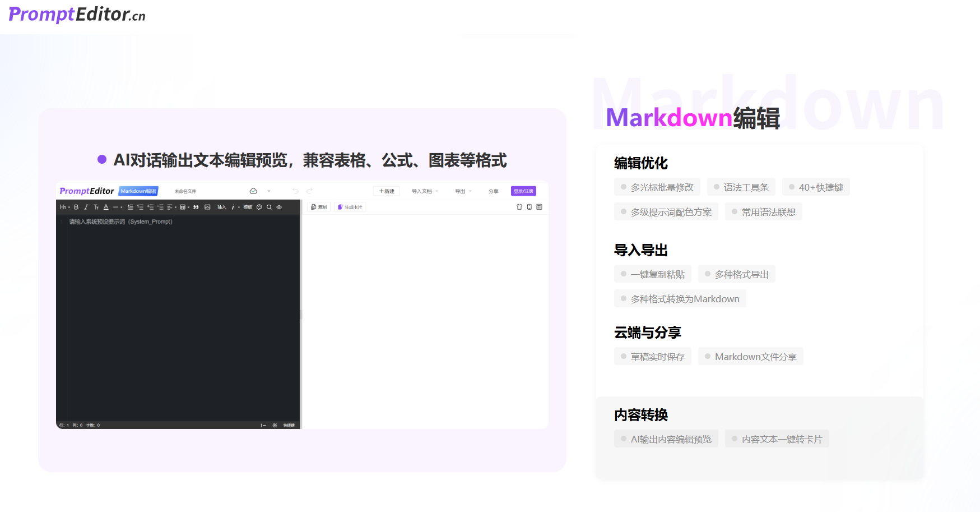This screenshot has height=512, width=980.
Task: Open the color palette icon in toolbar
Action: click(x=259, y=206)
